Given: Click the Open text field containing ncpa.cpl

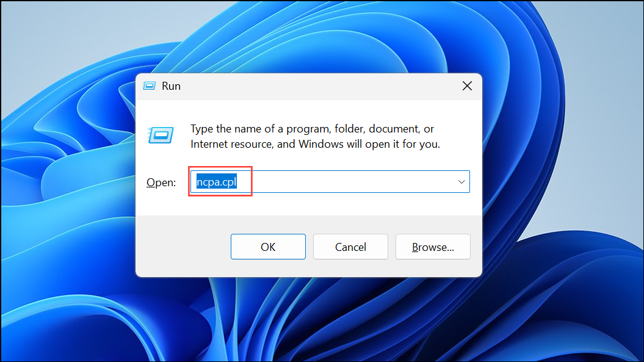Looking at the screenshot, I should pos(330,182).
